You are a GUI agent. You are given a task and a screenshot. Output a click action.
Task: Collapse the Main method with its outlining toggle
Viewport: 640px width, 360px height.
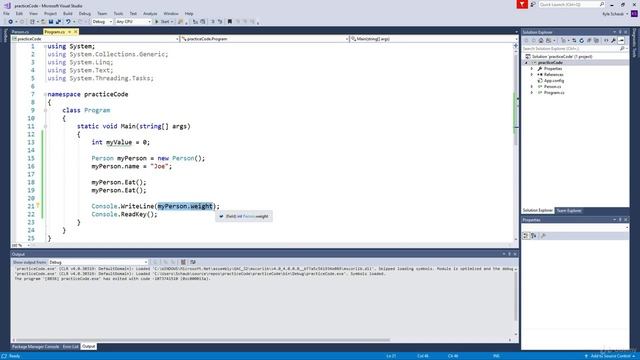click(45, 127)
